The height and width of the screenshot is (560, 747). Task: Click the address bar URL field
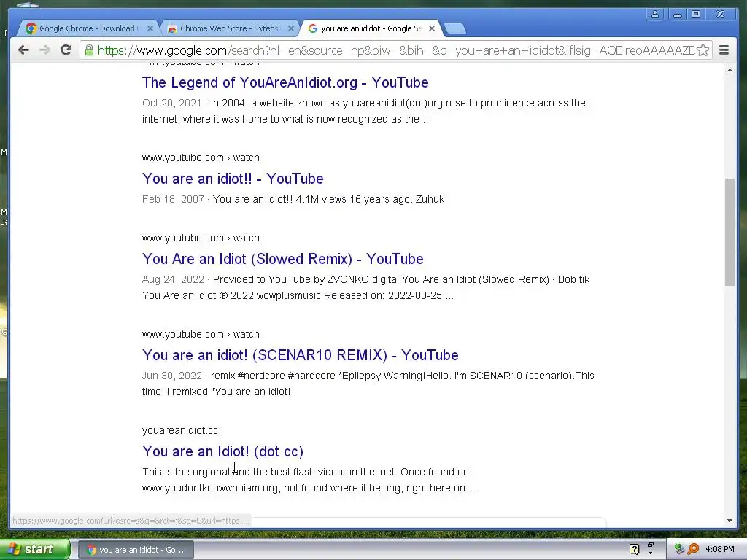click(395, 50)
